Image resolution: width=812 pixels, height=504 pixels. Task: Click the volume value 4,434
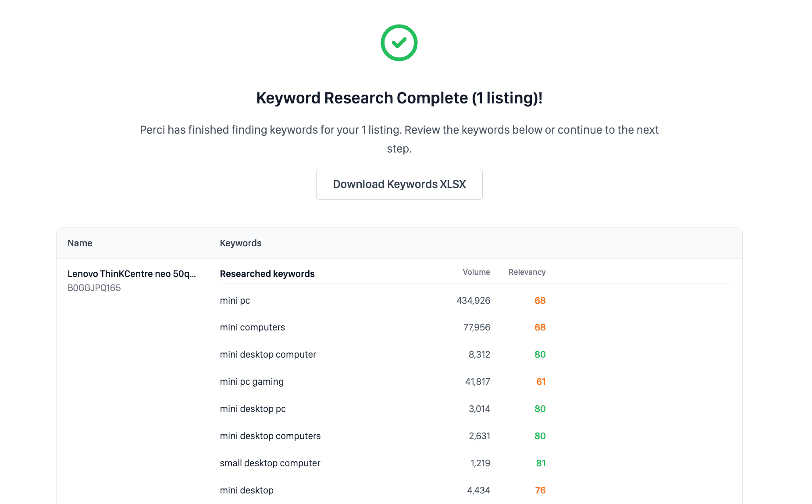point(478,490)
